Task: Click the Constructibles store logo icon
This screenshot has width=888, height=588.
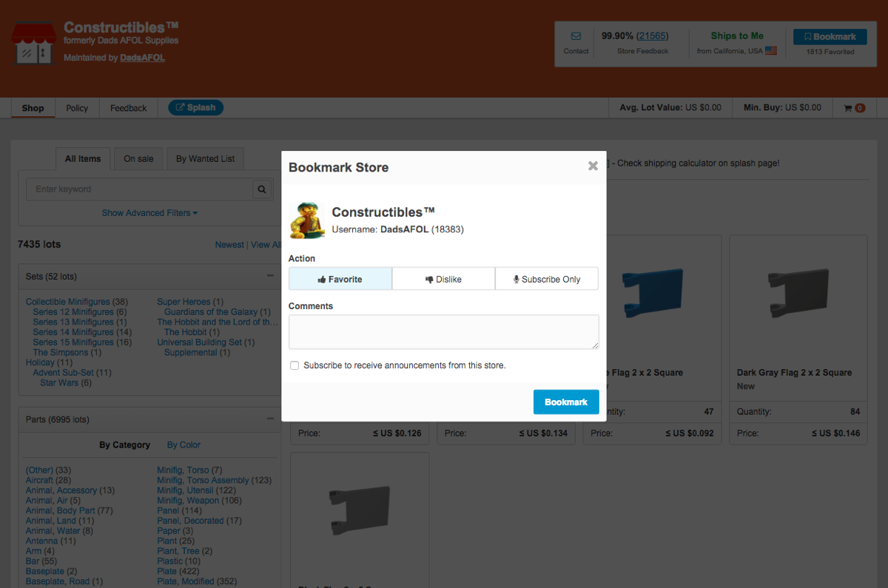Action: point(34,43)
